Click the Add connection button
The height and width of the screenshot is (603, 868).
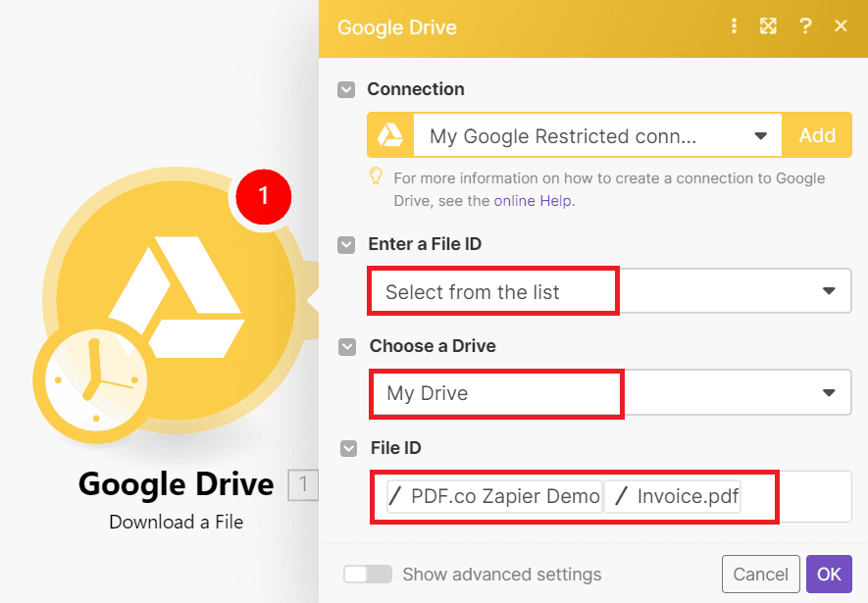tap(817, 136)
